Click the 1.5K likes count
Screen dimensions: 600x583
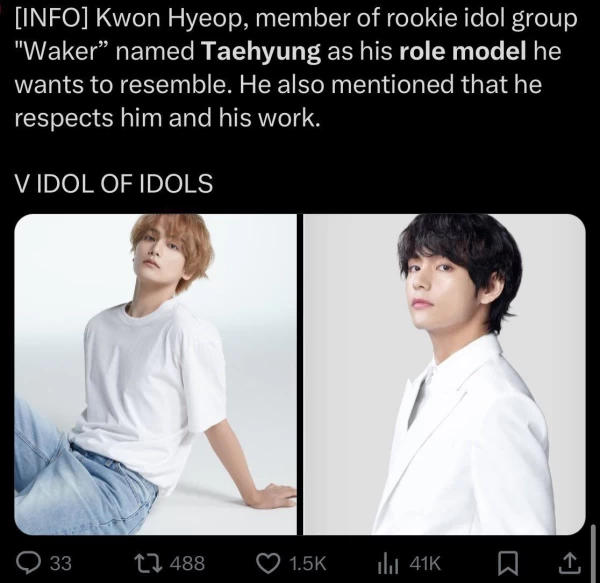pos(308,563)
